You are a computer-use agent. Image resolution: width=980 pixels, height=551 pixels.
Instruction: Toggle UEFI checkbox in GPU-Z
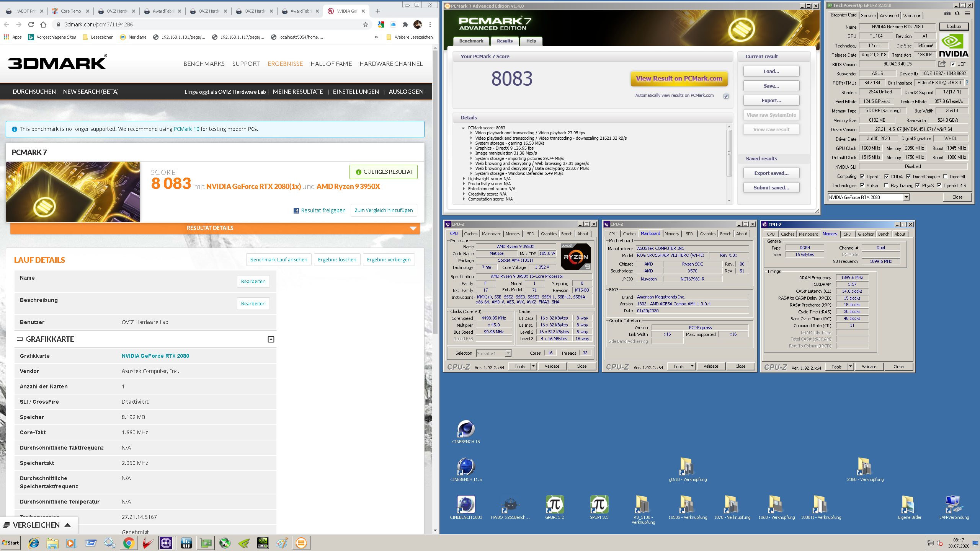click(x=953, y=64)
